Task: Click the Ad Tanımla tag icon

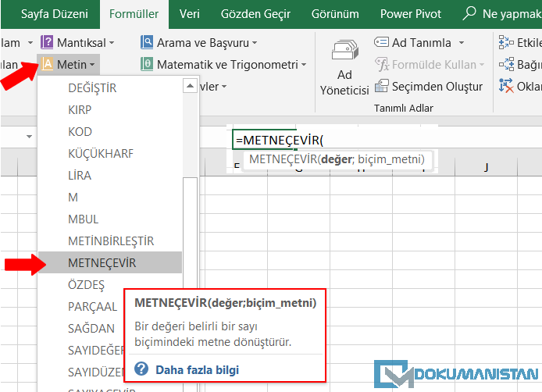Action: (382, 42)
